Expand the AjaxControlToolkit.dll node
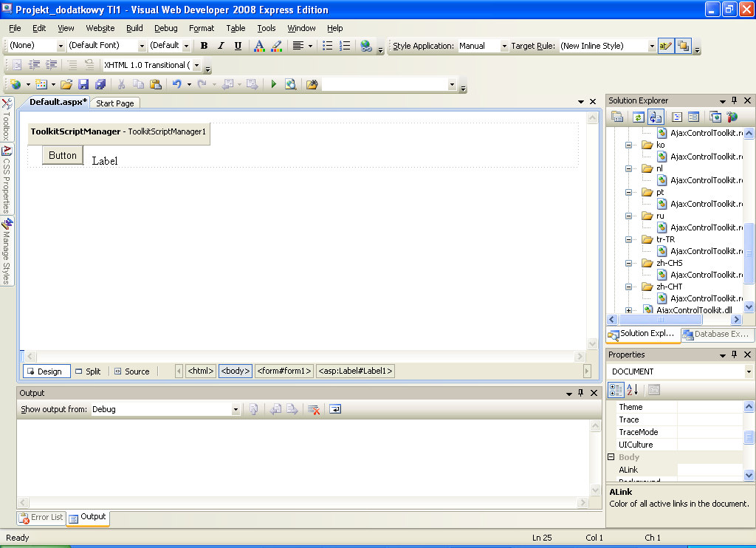 [x=628, y=310]
